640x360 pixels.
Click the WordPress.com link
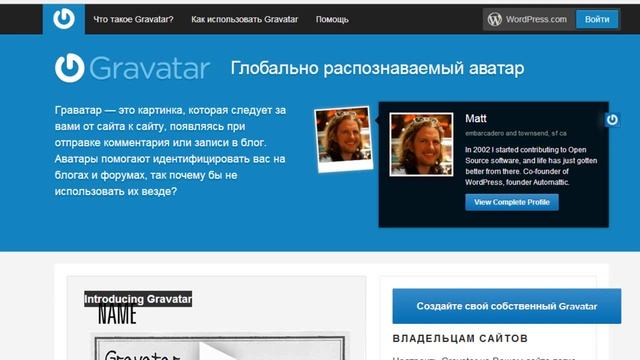coord(536,19)
